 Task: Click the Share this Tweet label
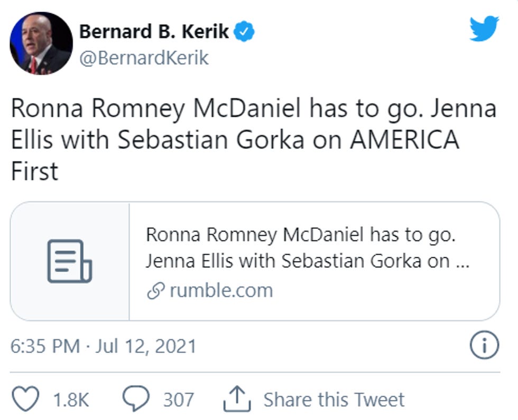point(334,400)
